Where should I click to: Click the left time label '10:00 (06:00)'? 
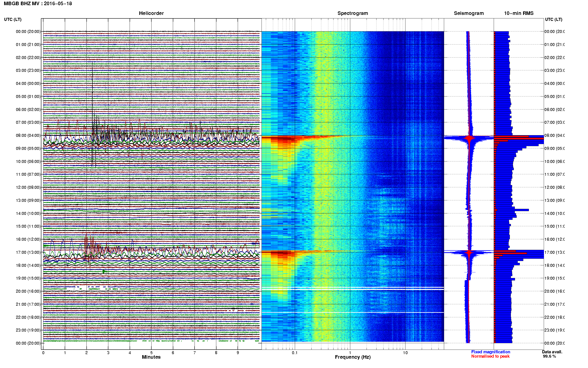[28, 161]
